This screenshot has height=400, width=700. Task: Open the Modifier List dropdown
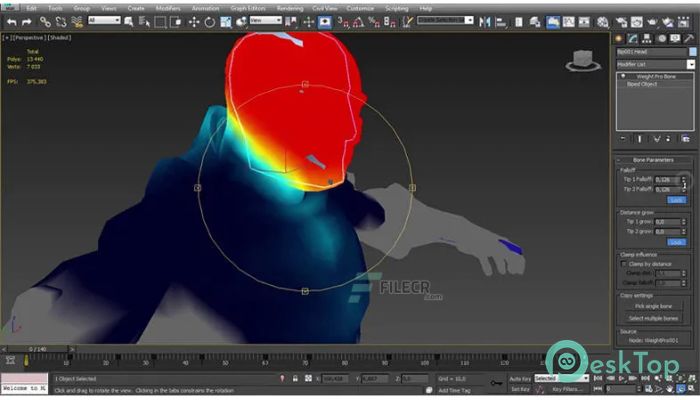click(x=655, y=64)
